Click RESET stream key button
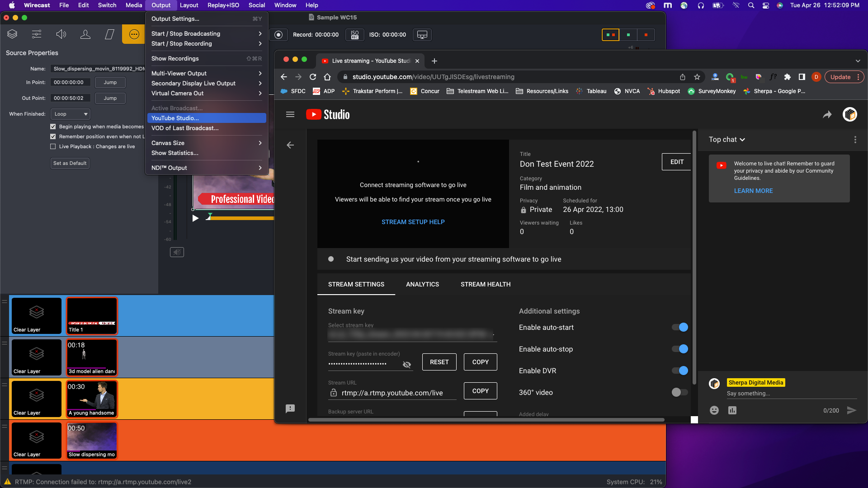The height and width of the screenshot is (488, 868). [439, 362]
